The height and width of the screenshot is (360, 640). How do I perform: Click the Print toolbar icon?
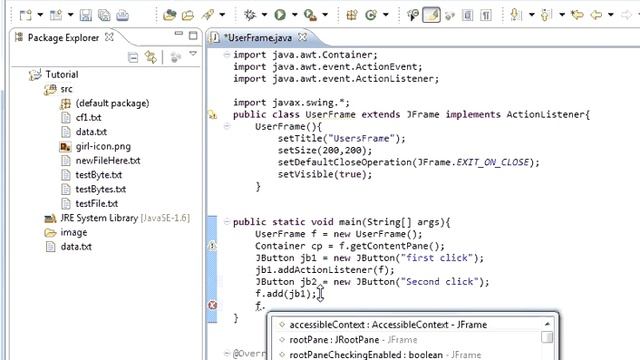click(x=122, y=15)
